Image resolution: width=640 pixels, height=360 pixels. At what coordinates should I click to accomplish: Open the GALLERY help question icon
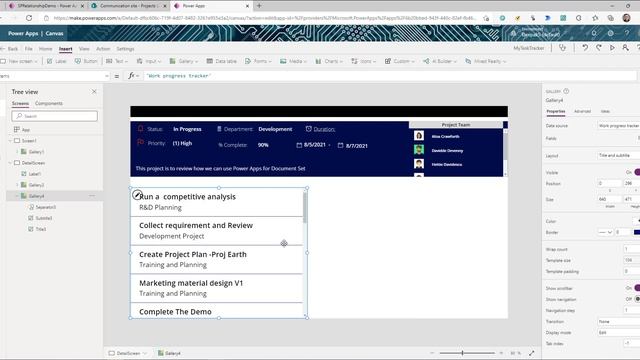coord(566,91)
